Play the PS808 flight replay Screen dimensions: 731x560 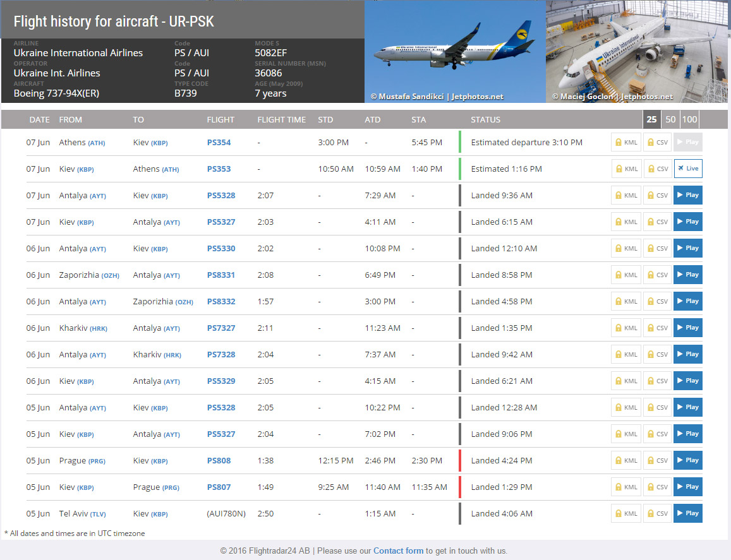(687, 460)
